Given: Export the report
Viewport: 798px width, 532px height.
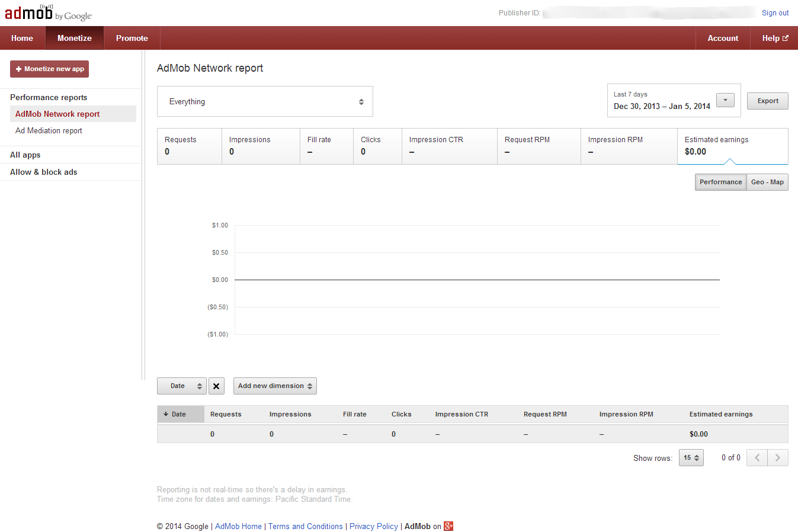Looking at the screenshot, I should (767, 101).
